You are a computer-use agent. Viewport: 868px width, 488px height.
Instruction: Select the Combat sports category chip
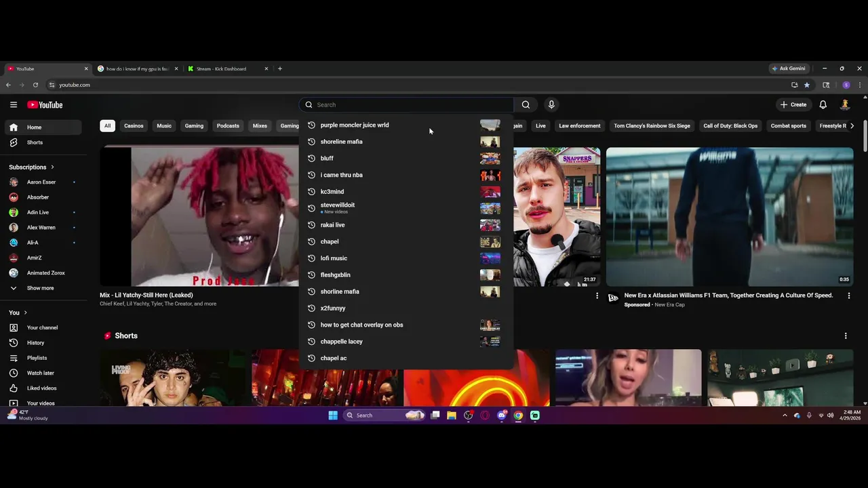coord(789,125)
